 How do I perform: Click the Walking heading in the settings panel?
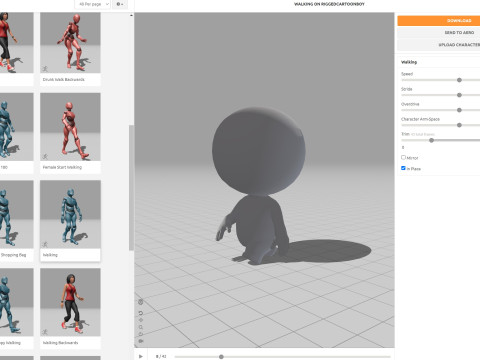coord(409,62)
